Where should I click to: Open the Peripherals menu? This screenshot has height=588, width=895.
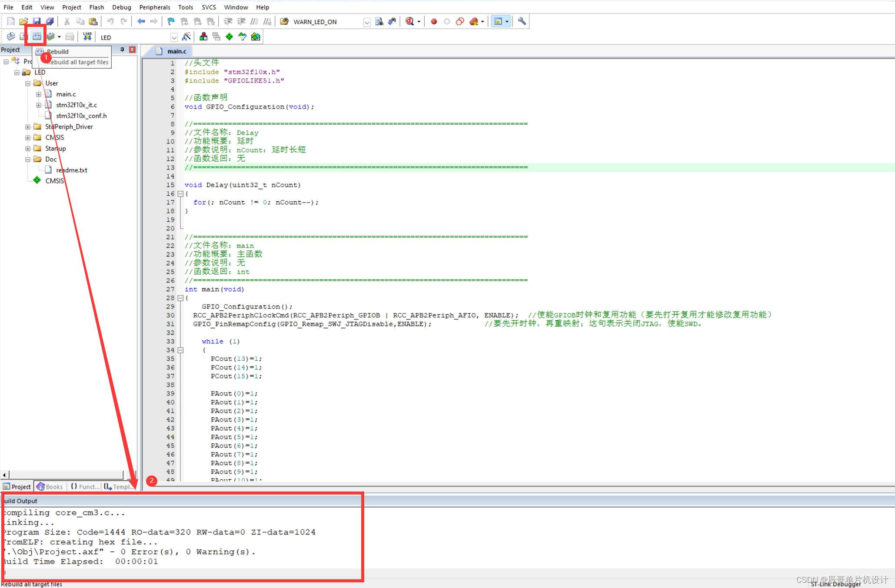[154, 7]
